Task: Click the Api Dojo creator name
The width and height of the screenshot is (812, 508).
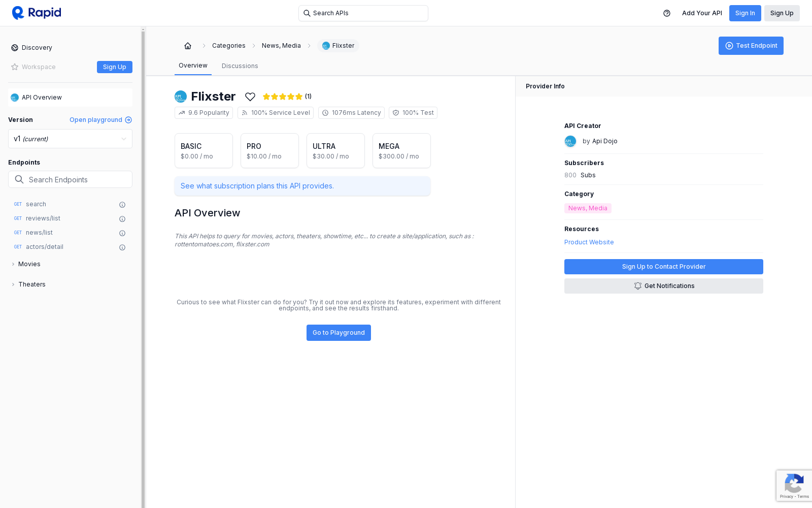Action: click(x=605, y=141)
